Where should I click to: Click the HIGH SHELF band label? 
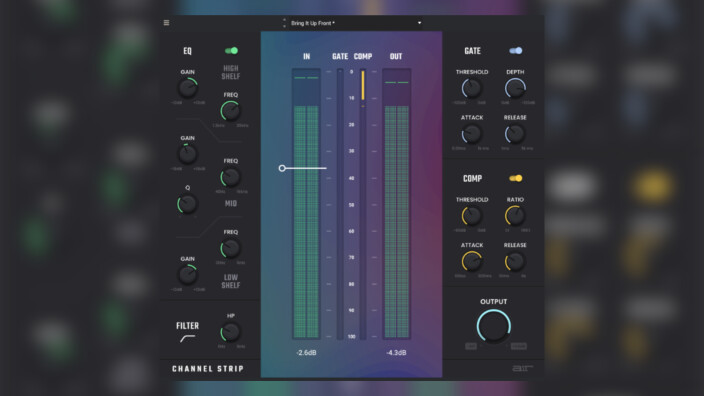(x=231, y=72)
